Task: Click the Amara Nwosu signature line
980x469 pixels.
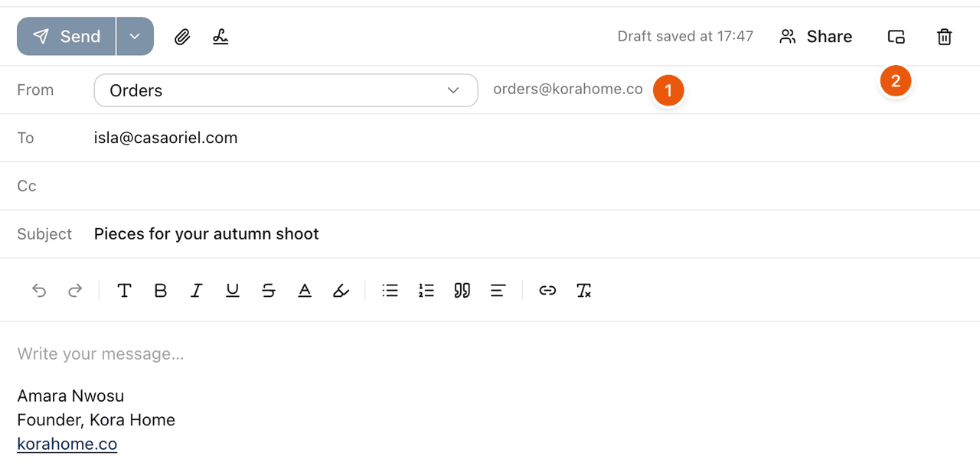Action: click(x=70, y=396)
